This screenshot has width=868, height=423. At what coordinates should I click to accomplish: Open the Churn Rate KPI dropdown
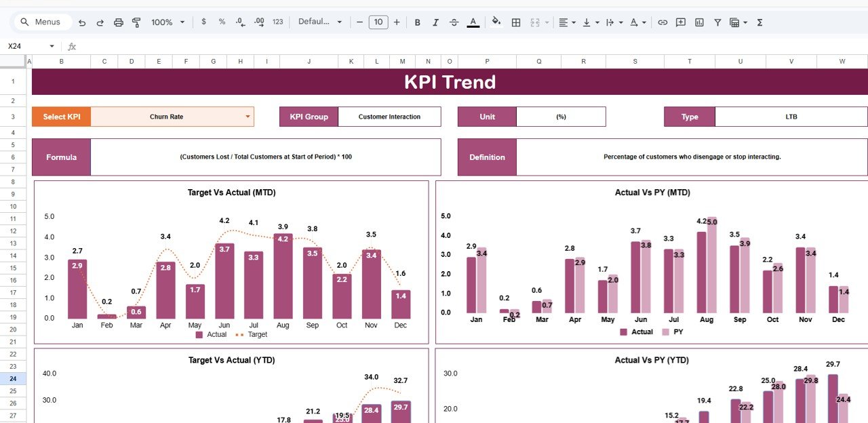247,116
